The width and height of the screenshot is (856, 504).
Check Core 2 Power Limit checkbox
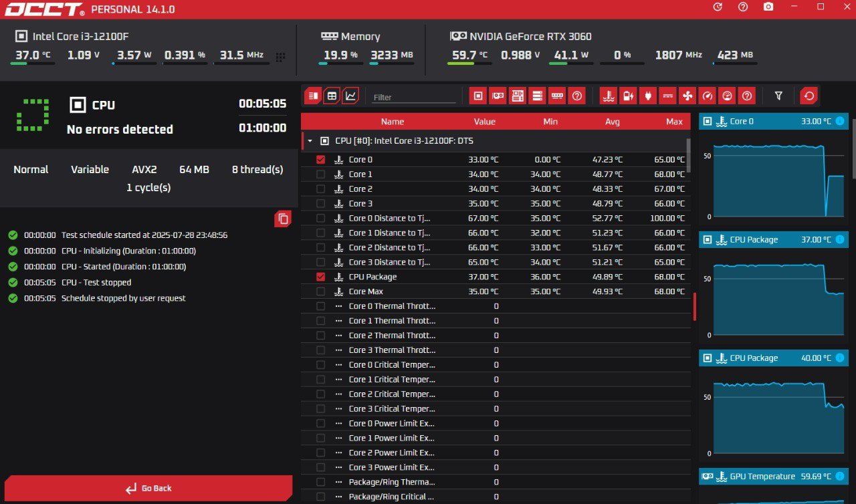click(320, 453)
